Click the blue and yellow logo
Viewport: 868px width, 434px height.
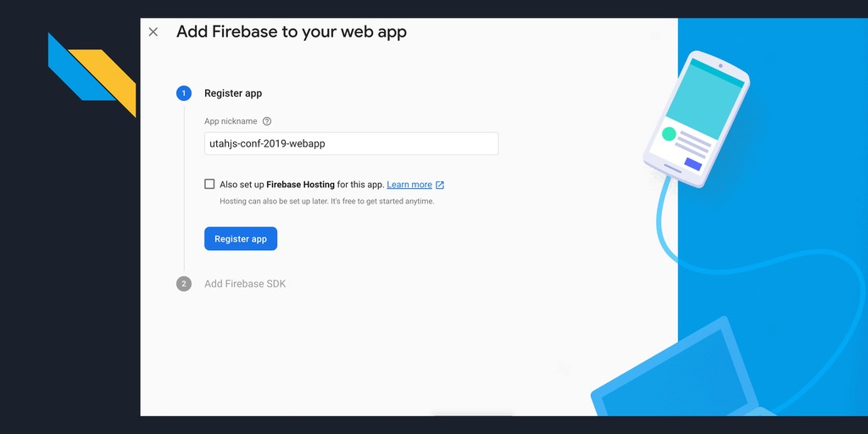[x=92, y=75]
